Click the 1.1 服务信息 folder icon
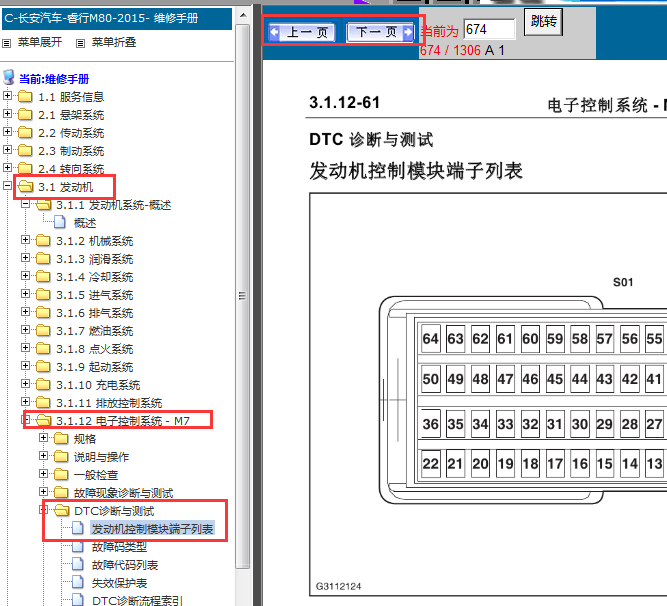Viewport: 667px width, 606px height. pos(25,97)
